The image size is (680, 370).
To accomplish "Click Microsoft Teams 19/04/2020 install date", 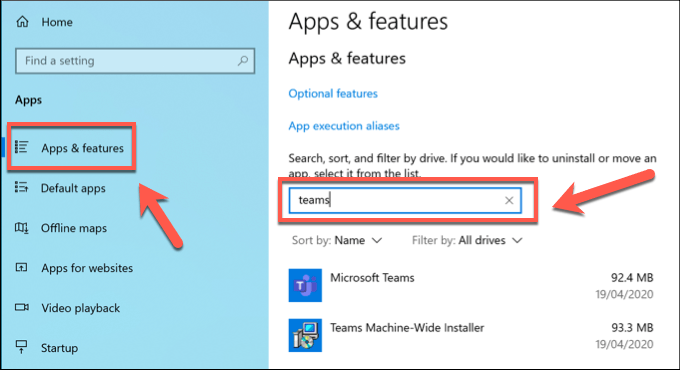I will point(624,295).
